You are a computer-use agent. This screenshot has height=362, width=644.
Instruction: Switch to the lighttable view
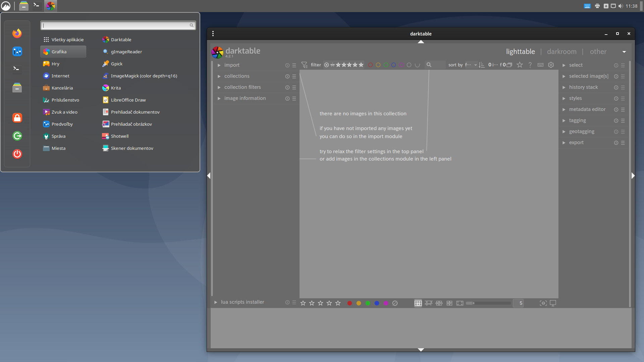point(521,52)
